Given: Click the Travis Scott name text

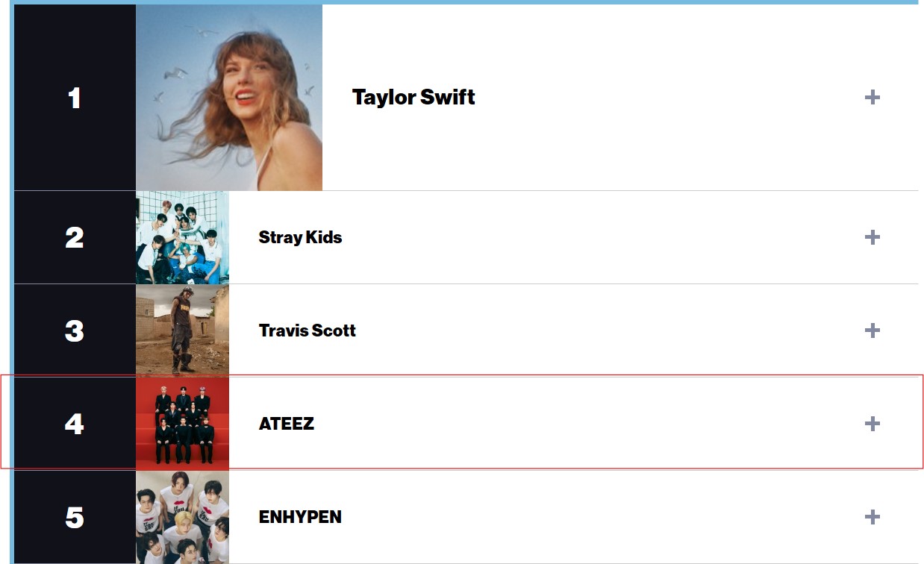Looking at the screenshot, I should [x=308, y=330].
